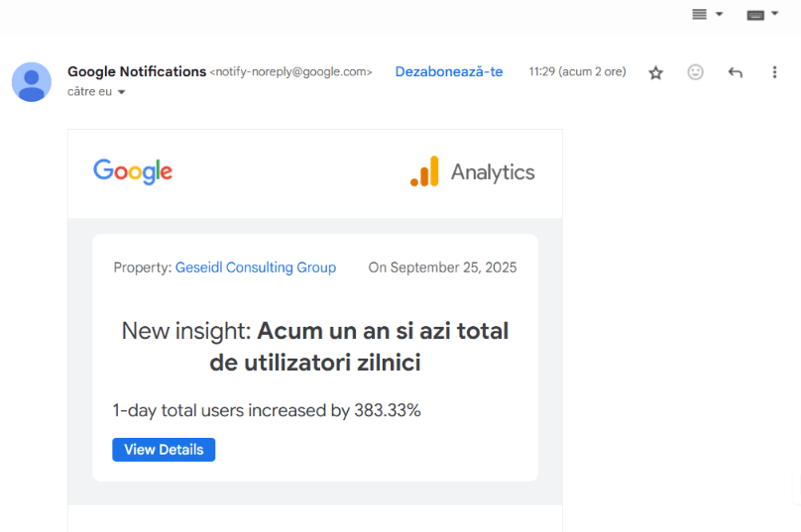Open the Geseidl Consulting Group property link
801x532 pixels.
(256, 267)
